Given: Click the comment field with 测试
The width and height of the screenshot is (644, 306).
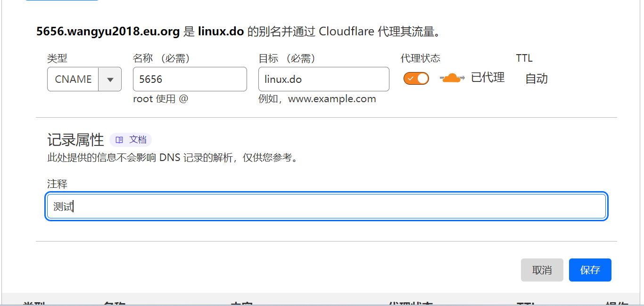Looking at the screenshot, I should (326, 206).
